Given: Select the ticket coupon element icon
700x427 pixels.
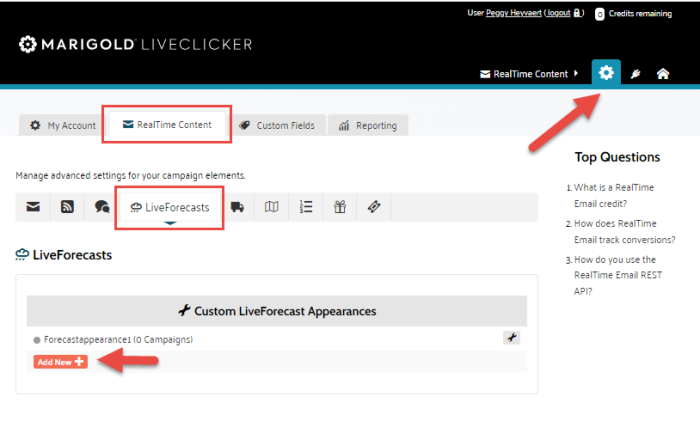Looking at the screenshot, I should (373, 207).
